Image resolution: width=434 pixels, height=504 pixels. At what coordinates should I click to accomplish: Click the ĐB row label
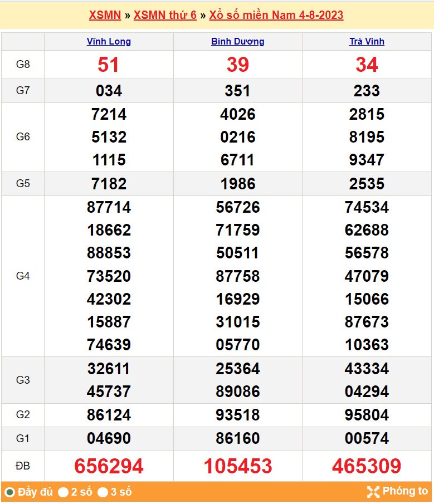click(x=23, y=466)
